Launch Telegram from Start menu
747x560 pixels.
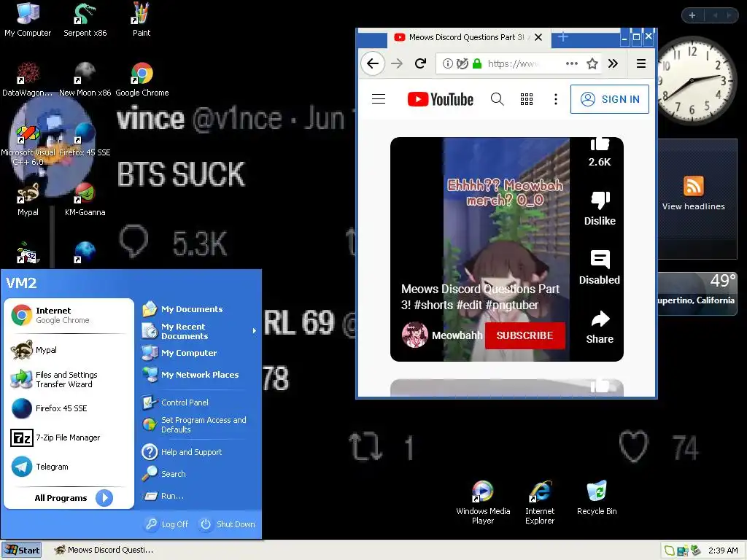tap(69, 467)
